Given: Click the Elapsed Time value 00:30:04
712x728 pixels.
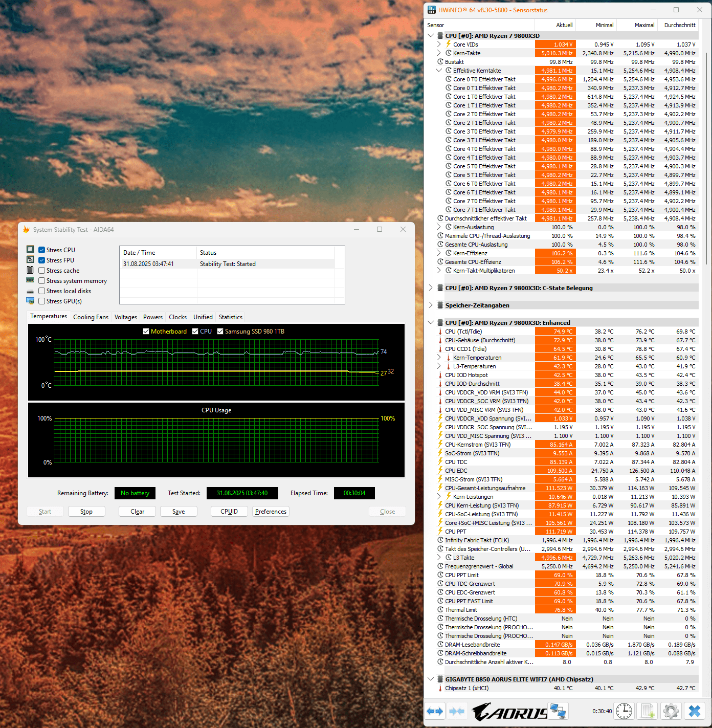Looking at the screenshot, I should tap(354, 493).
